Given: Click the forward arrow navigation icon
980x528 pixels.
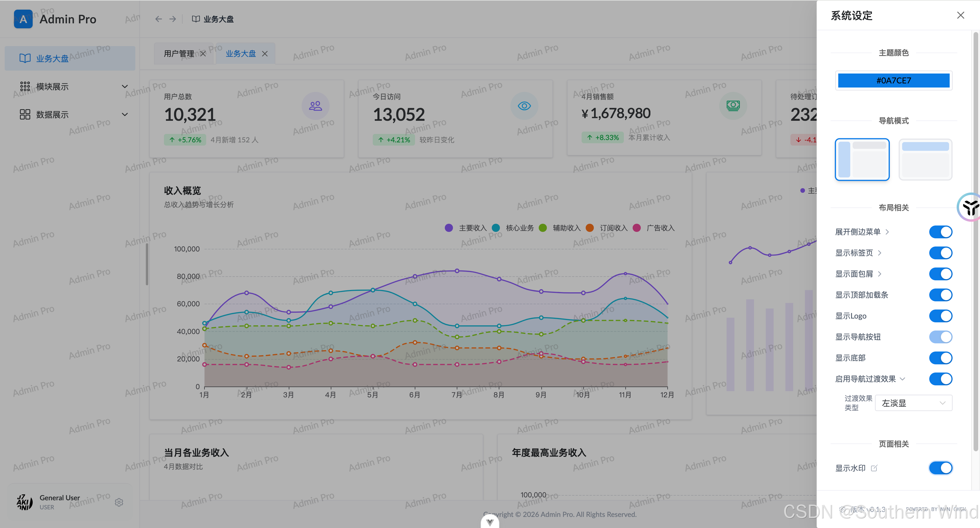Looking at the screenshot, I should [x=173, y=19].
